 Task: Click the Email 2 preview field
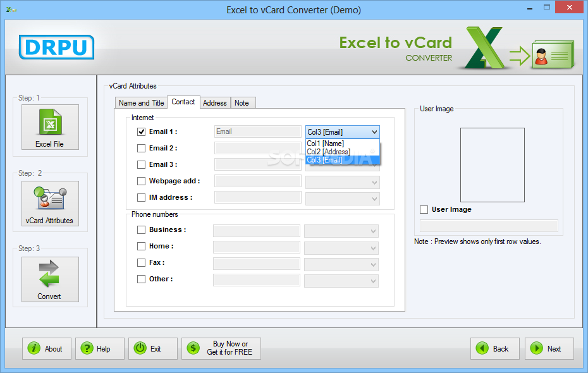[258, 148]
